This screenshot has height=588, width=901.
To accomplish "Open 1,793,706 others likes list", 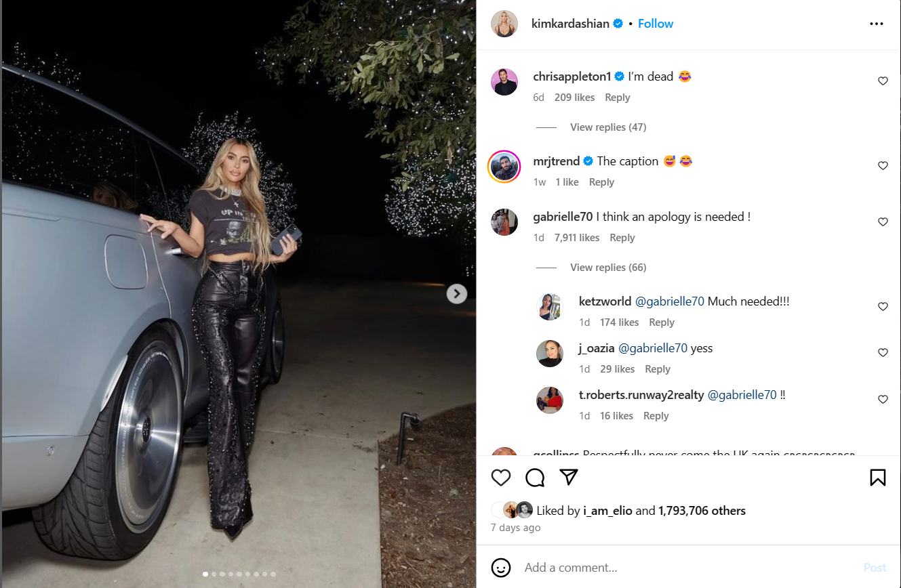I will [x=702, y=511].
